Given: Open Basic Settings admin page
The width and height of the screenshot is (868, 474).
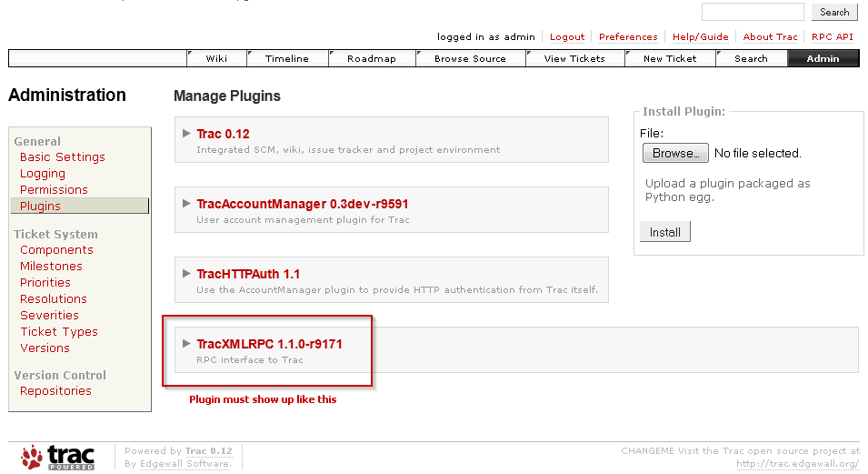Looking at the screenshot, I should (x=63, y=156).
